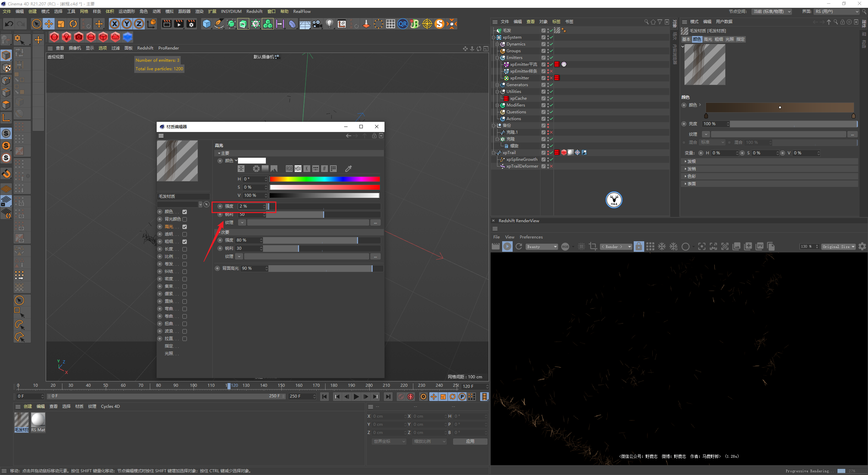Uncheck the 粗细 channel checkbox

pos(185,242)
